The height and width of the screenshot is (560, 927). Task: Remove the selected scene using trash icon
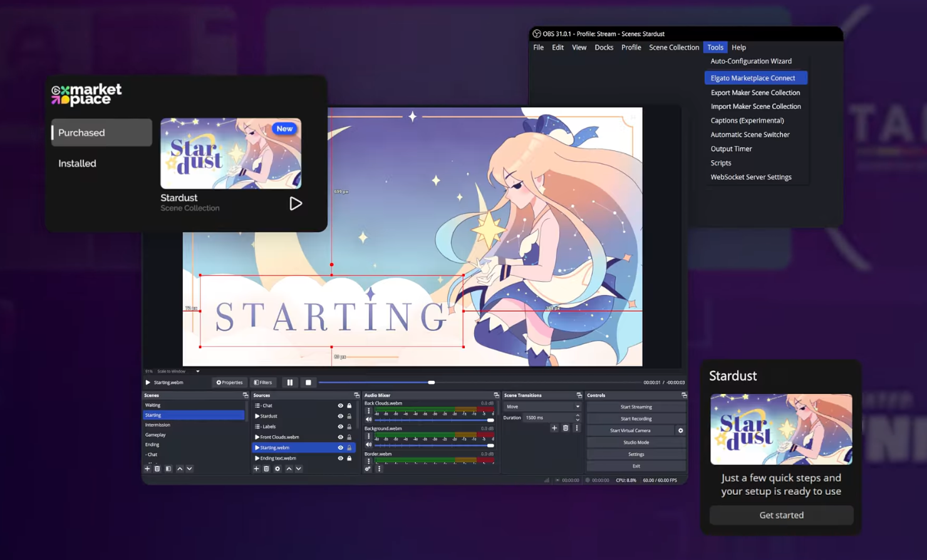coord(157,469)
